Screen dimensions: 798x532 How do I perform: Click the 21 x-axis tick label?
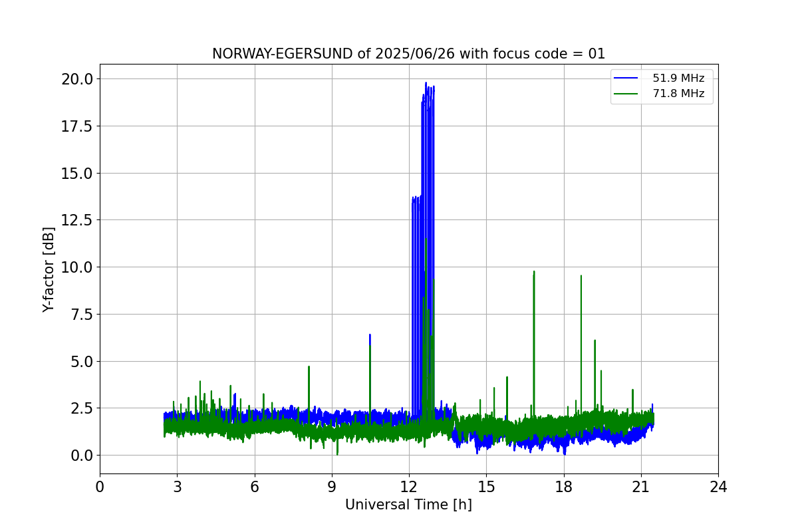click(x=641, y=487)
